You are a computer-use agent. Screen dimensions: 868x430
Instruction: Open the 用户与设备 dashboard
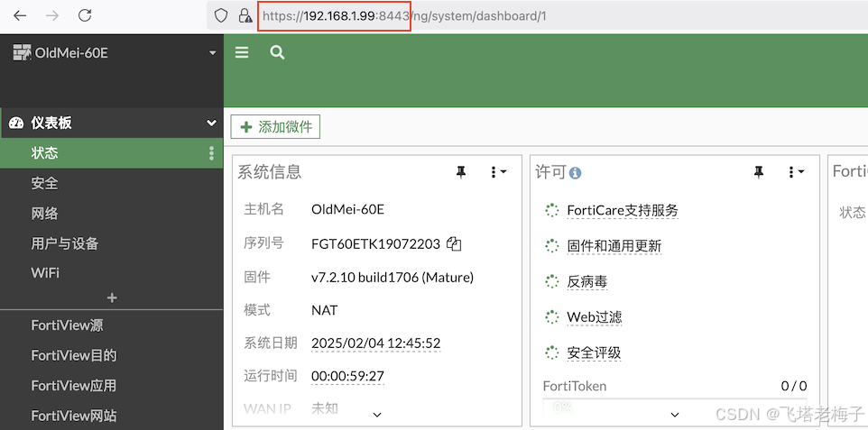[65, 243]
